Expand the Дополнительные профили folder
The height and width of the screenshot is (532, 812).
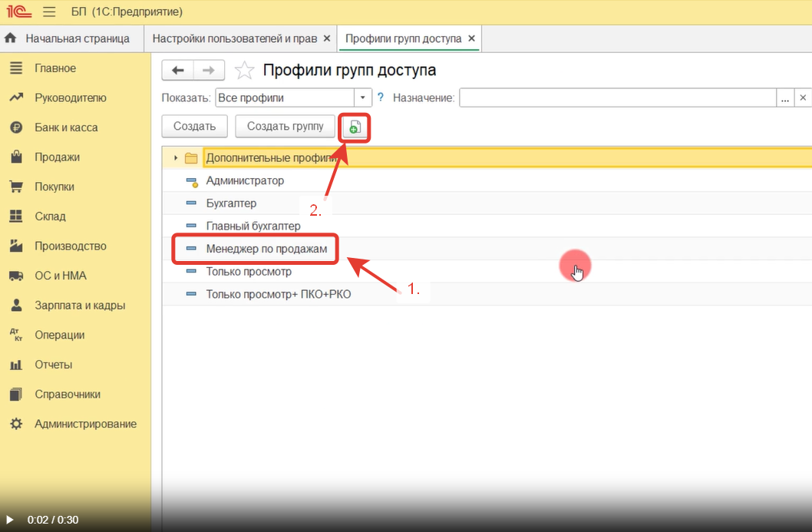[176, 158]
